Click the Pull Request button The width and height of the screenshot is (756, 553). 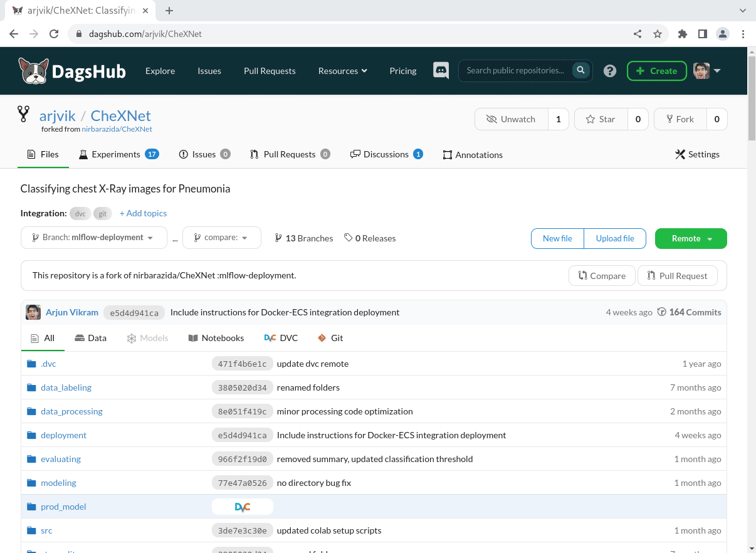coord(677,276)
